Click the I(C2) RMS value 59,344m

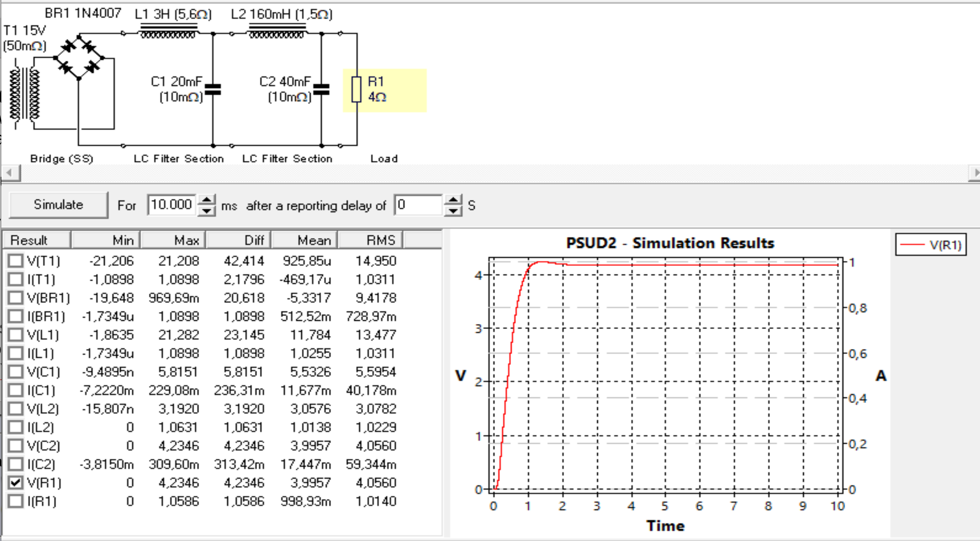click(x=371, y=464)
